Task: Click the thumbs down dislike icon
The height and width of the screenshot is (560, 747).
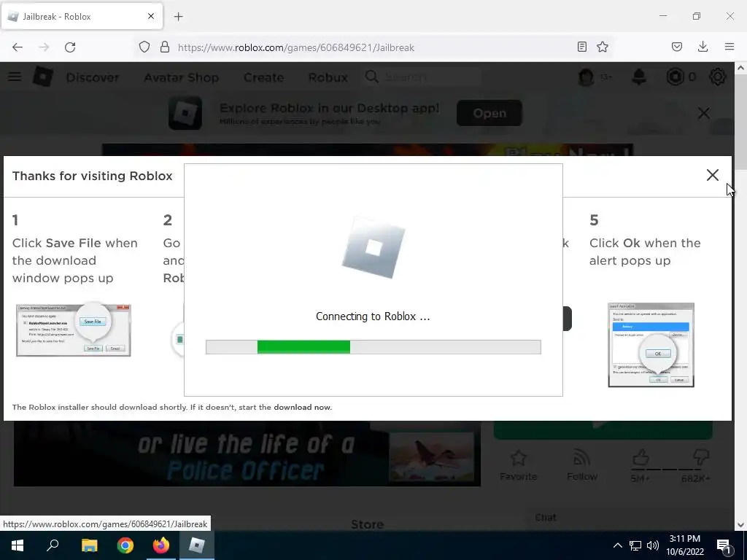Action: point(701,458)
